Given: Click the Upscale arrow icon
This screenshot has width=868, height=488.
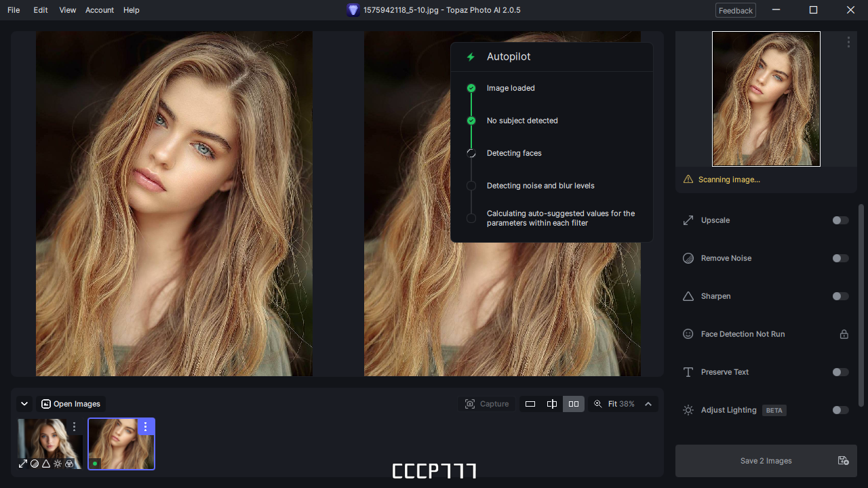Looking at the screenshot, I should (x=688, y=220).
